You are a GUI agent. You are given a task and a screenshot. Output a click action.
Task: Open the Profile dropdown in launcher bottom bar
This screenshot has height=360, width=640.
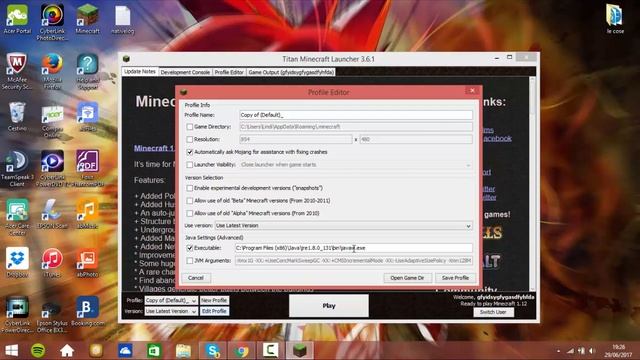pyautogui.click(x=171, y=300)
